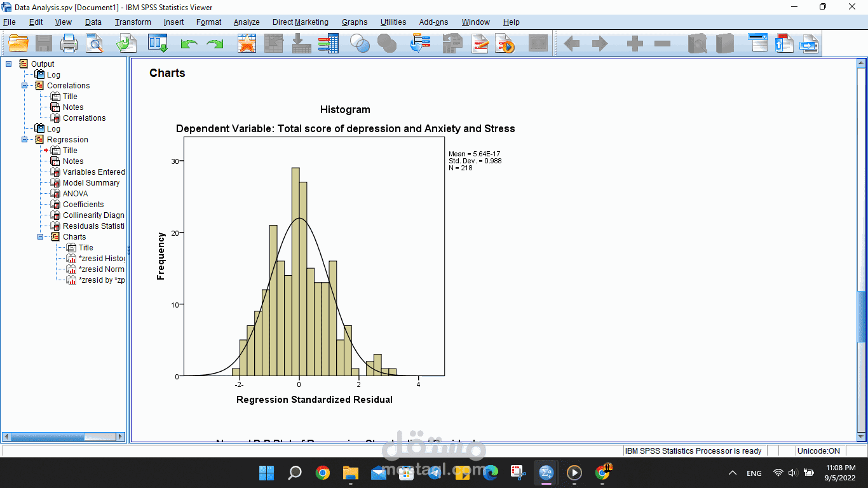
Task: Open the Window menu
Action: (x=476, y=22)
